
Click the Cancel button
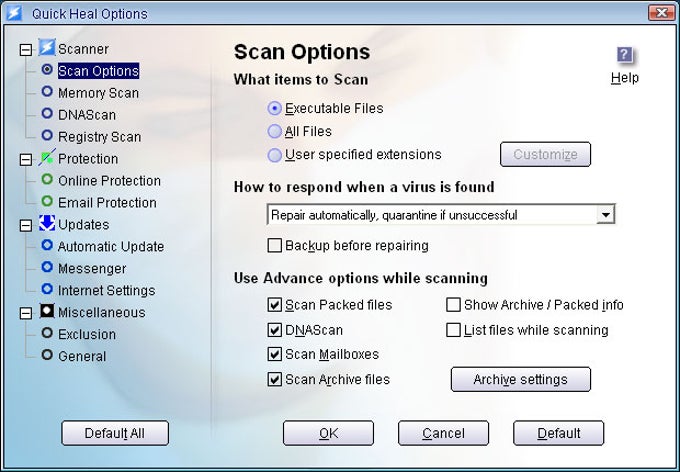coord(443,433)
